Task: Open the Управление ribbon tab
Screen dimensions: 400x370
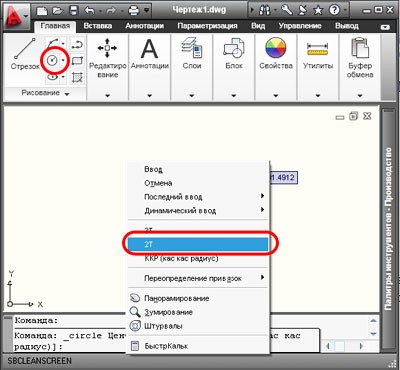Action: click(x=300, y=26)
